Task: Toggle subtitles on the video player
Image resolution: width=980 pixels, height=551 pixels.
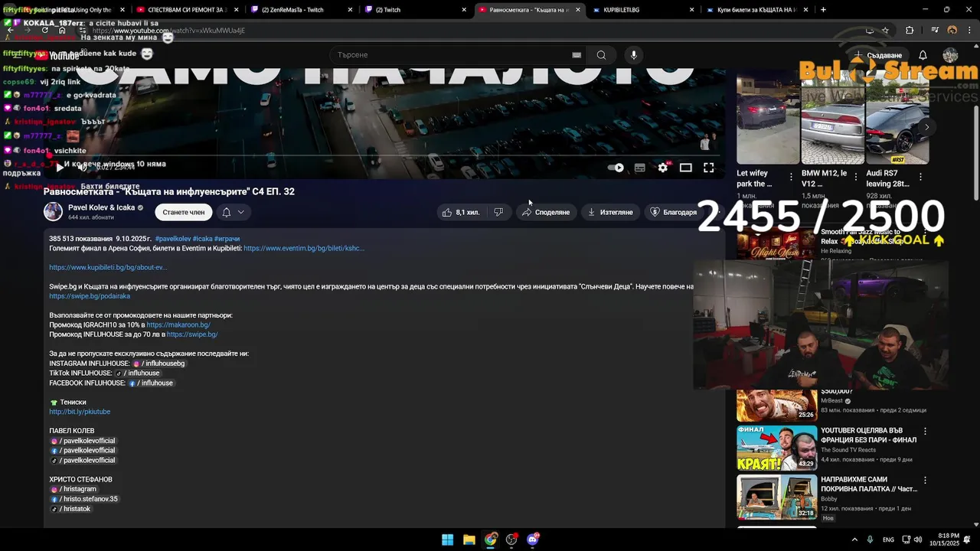Action: click(640, 168)
